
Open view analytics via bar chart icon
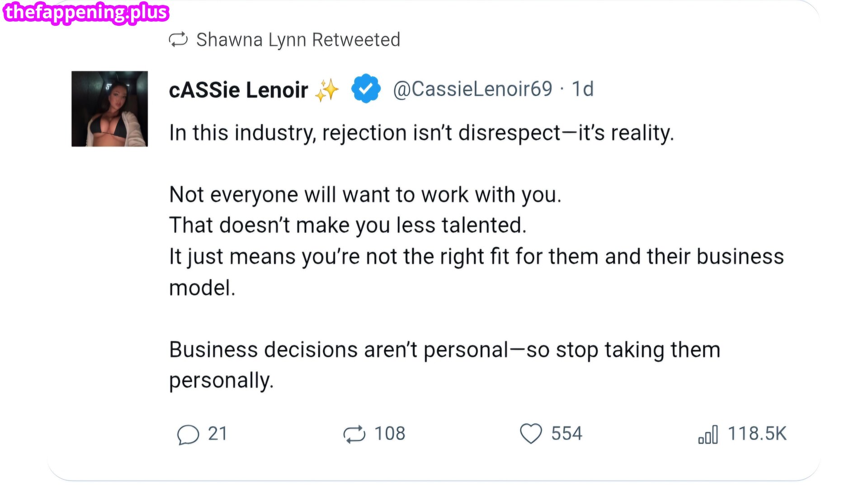(x=708, y=435)
